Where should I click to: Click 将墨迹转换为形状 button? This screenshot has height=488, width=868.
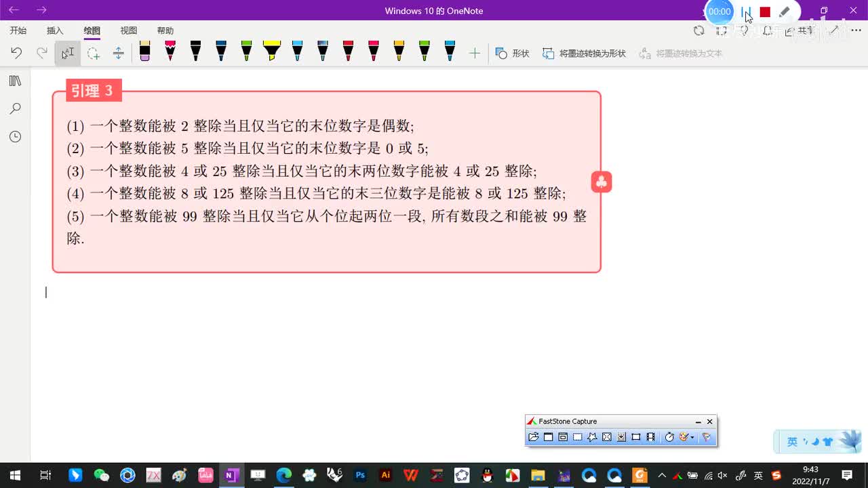(585, 53)
